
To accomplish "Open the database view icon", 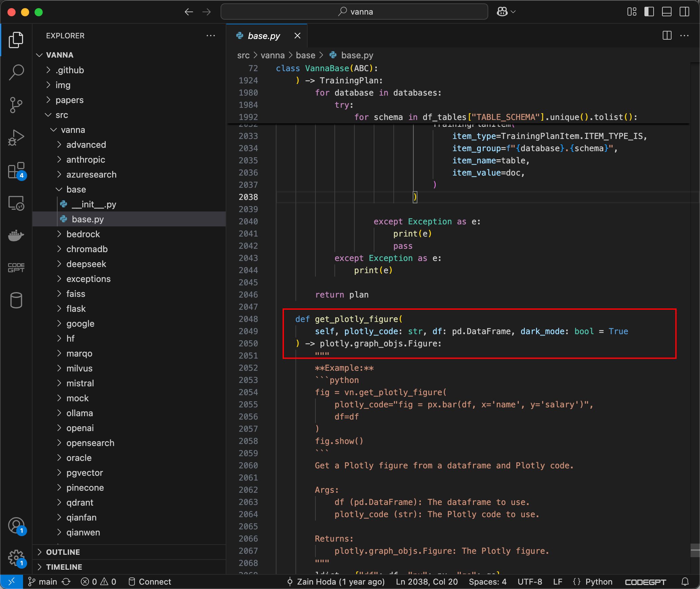I will [16, 300].
